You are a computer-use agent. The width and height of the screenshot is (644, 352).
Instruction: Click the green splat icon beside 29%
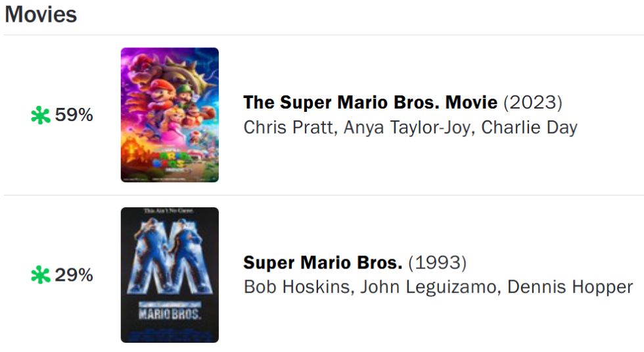click(x=40, y=275)
